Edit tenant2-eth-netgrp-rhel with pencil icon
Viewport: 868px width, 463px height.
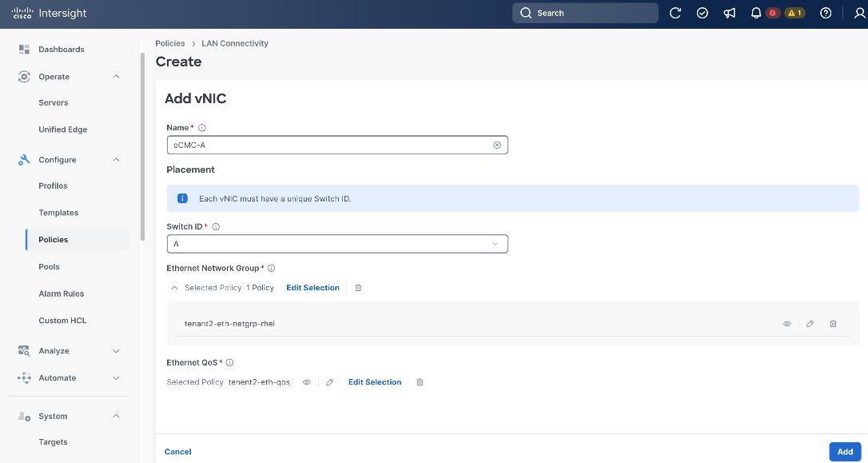point(810,324)
